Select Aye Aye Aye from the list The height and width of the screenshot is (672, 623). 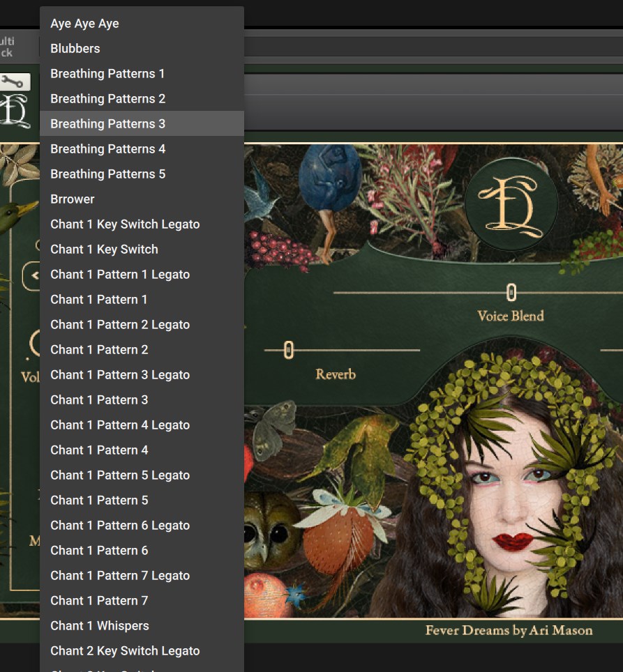click(x=84, y=24)
